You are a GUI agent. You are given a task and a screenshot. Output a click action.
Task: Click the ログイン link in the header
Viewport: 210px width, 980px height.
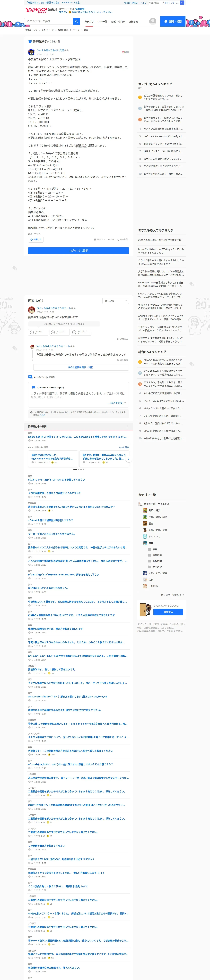pyautogui.click(x=63, y=12)
